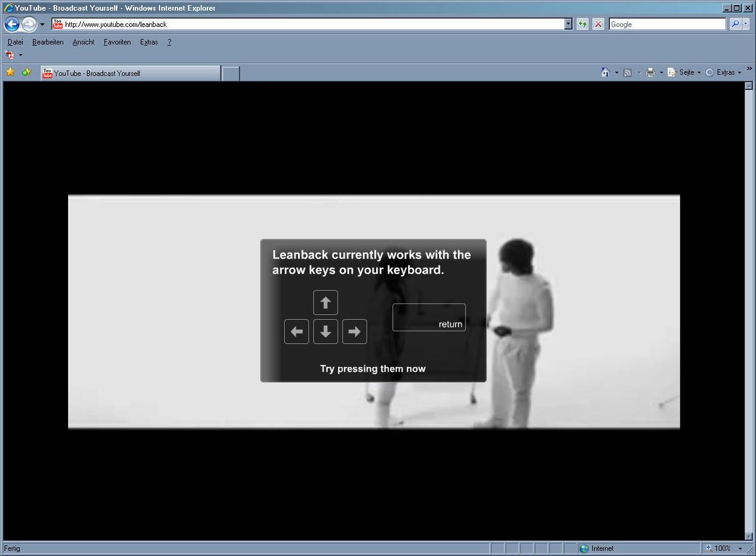Refresh the page with the green arrows icon
The width and height of the screenshot is (756, 556).
coord(583,24)
